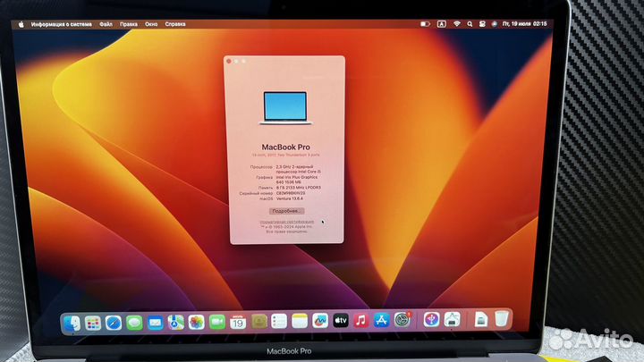Open the Нормативная сертификация link
This screenshot has height=362, width=644.
point(286,222)
